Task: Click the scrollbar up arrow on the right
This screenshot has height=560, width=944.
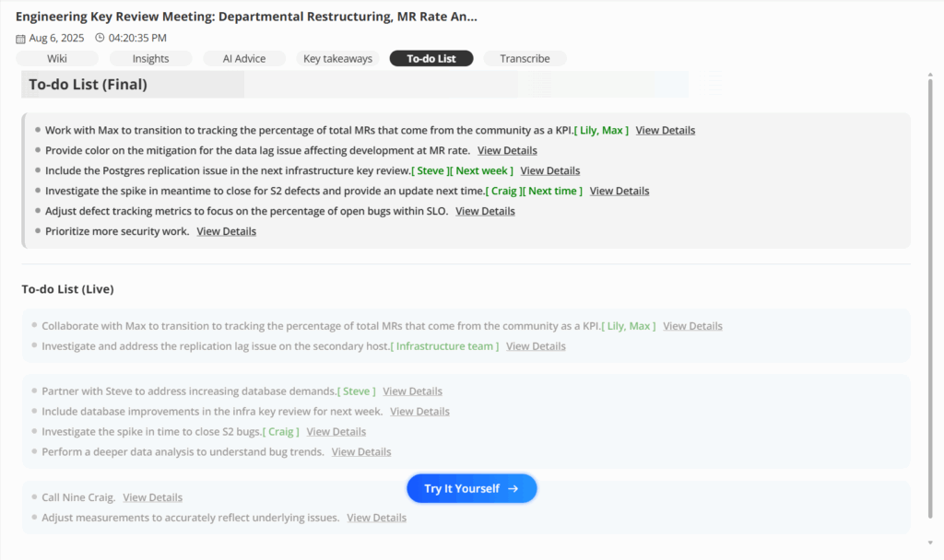Action: (x=931, y=72)
